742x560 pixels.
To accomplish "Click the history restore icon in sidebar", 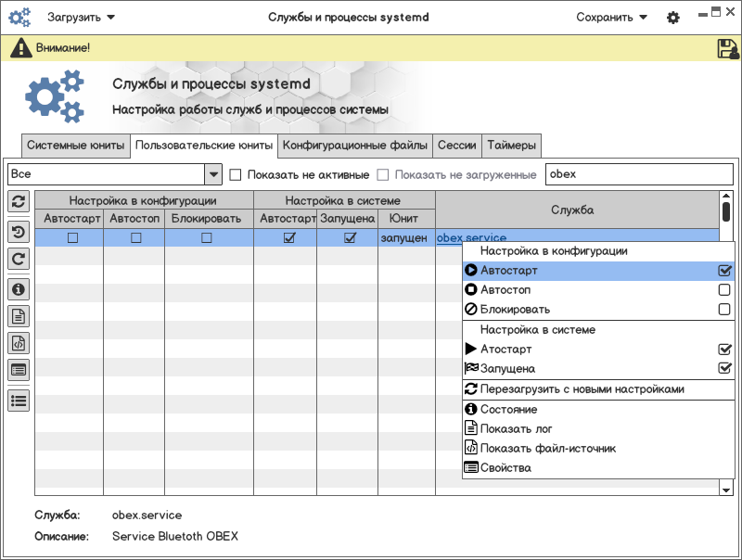I will click(19, 232).
